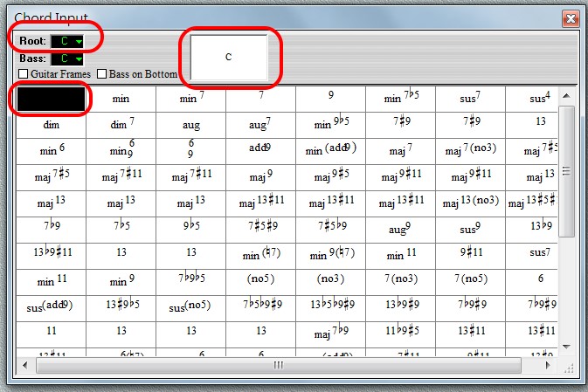Select the 7b5 chord cell

[121, 230]
